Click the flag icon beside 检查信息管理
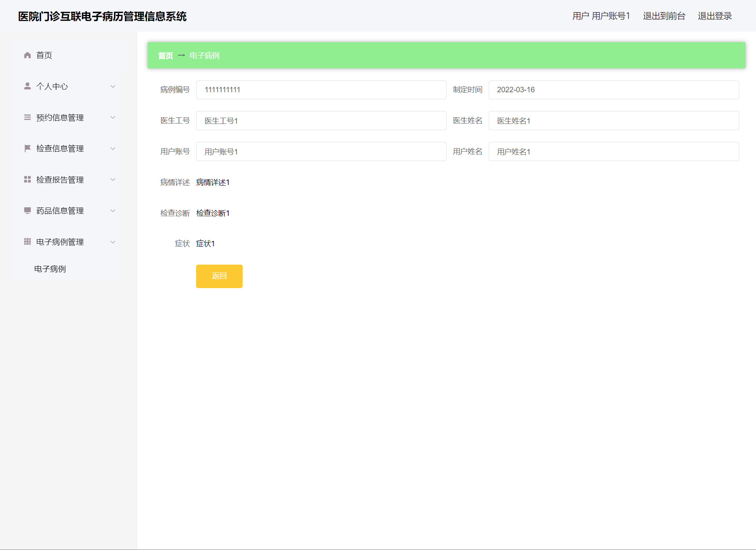 pos(27,149)
